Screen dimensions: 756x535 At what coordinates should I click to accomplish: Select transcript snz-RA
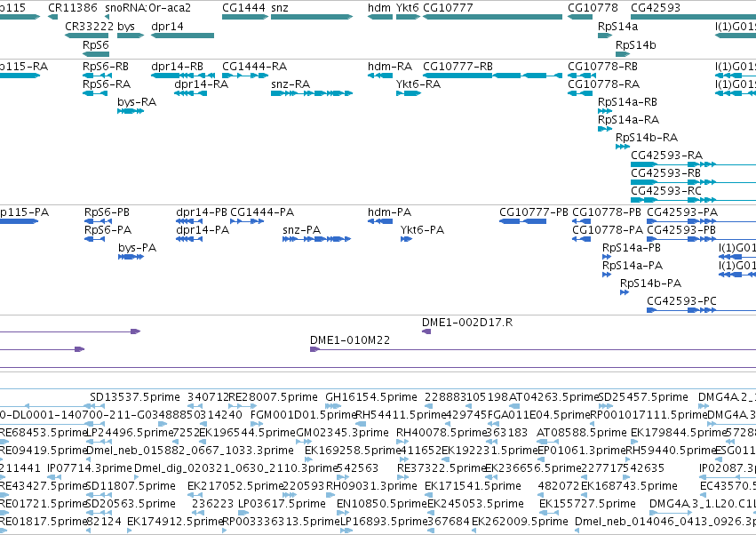(312, 93)
